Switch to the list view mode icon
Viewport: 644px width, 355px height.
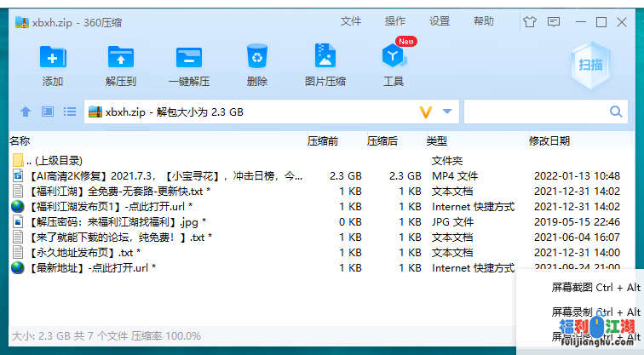click(70, 112)
